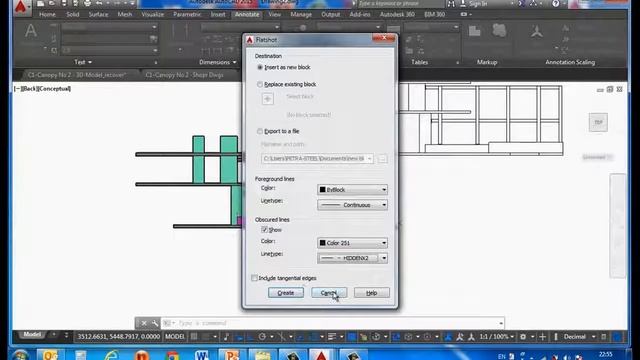Open Outlook from the Windows taskbar

coord(51,354)
